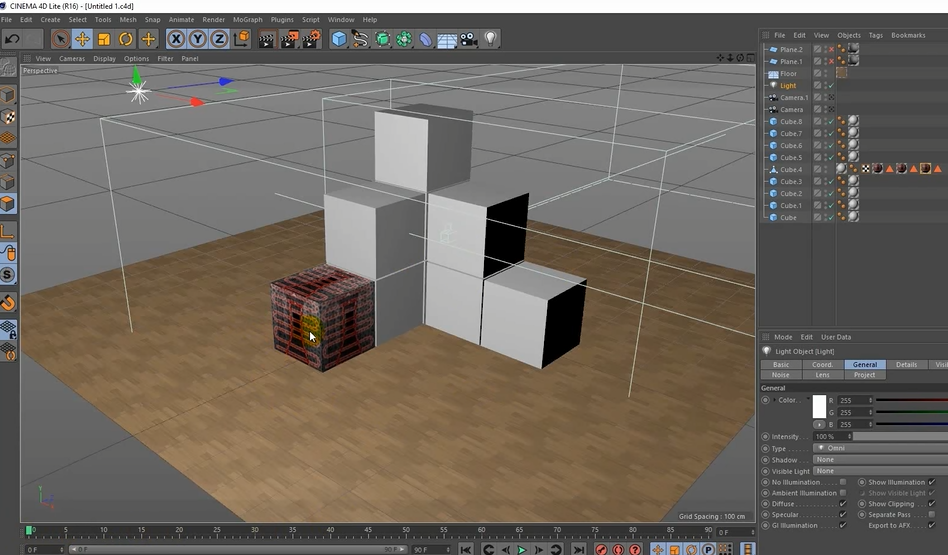Click the white light color swatch

(x=819, y=406)
